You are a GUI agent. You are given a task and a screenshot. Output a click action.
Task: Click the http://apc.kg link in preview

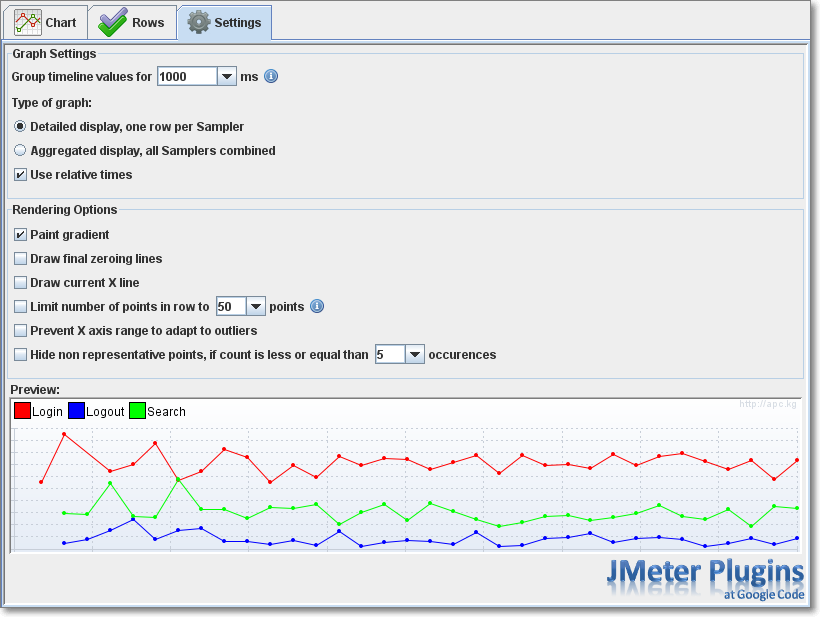tap(768, 404)
